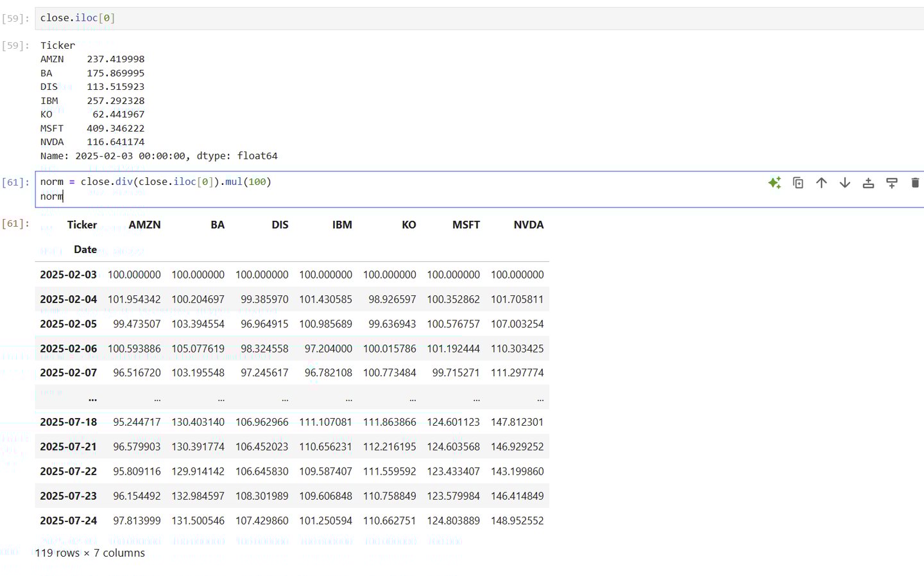Click the AMZN 237.419998 line in output
924x576 pixels.
point(92,59)
